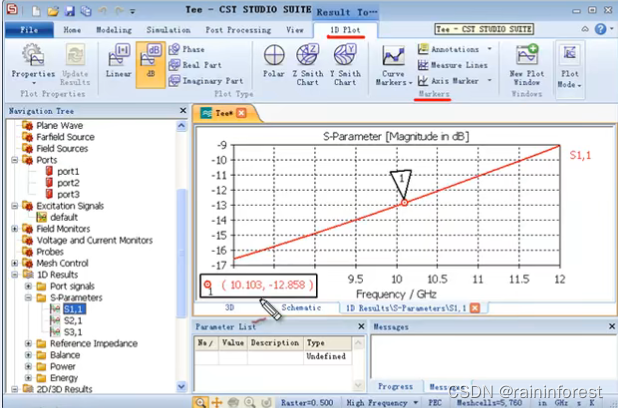Screen dimensions: 618x408
Task: Open the High Frequency dropdown
Action: point(382,402)
